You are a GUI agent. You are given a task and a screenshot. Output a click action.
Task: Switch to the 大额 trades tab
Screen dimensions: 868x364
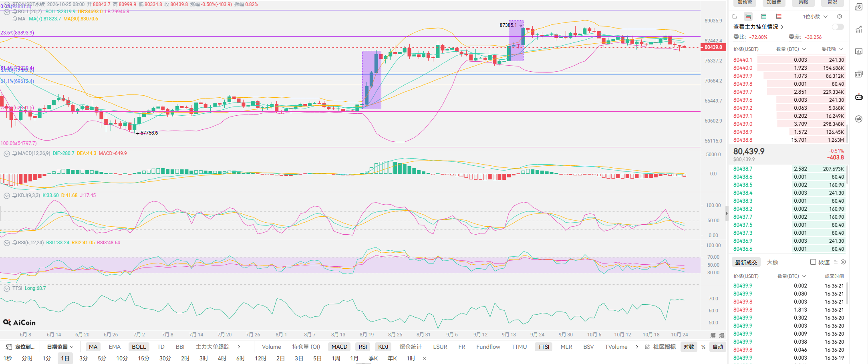[773, 262]
